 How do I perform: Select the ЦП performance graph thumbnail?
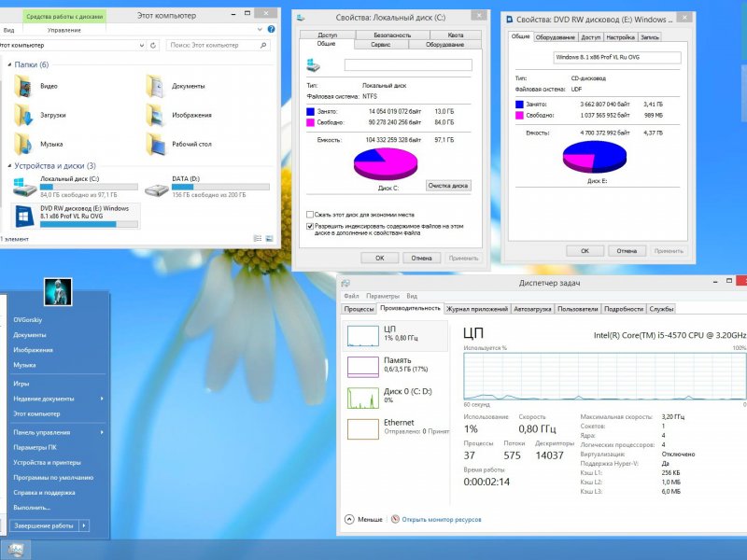pyautogui.click(x=362, y=336)
